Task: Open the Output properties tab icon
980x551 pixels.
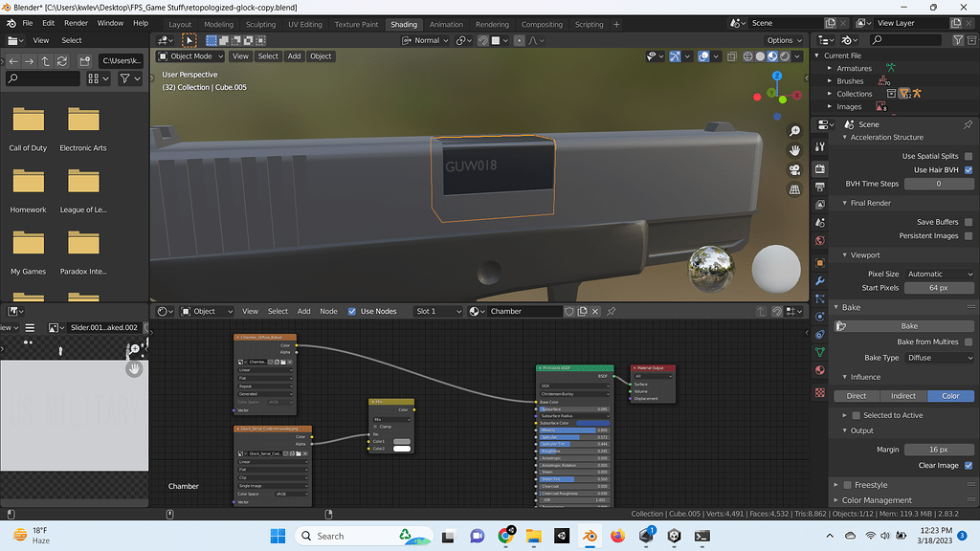Action: (x=820, y=187)
